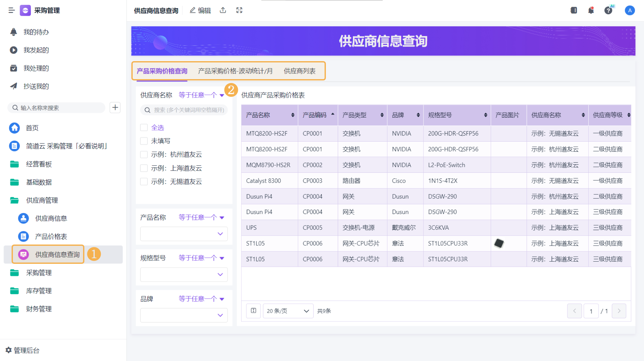Open the help question mark icon
The width and height of the screenshot is (644, 361).
click(x=608, y=10)
